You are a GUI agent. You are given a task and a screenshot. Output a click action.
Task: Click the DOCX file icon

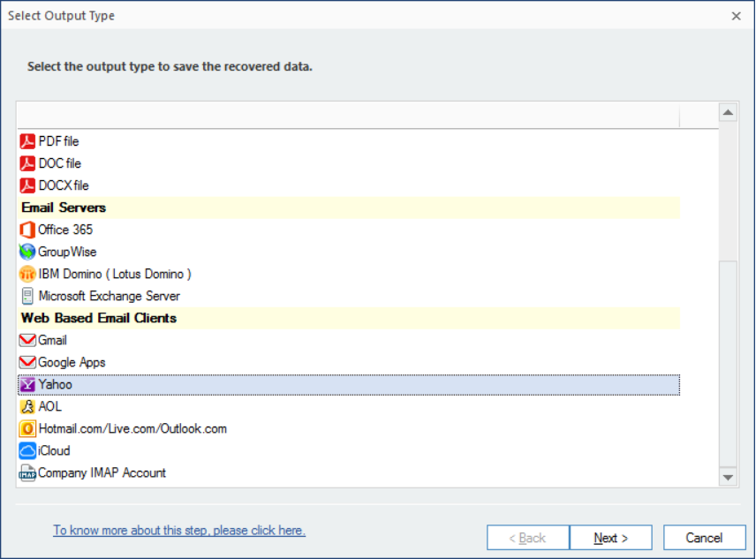tap(27, 185)
